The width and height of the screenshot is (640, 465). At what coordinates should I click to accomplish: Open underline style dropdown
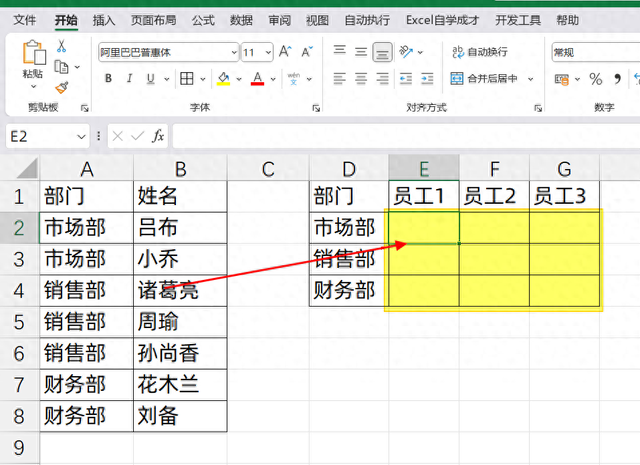coord(167,79)
